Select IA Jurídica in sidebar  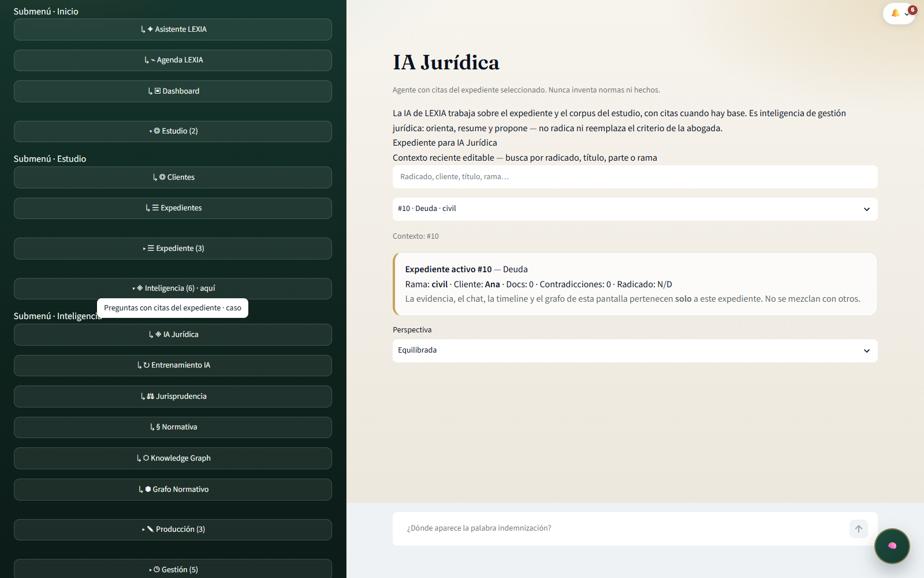click(173, 335)
